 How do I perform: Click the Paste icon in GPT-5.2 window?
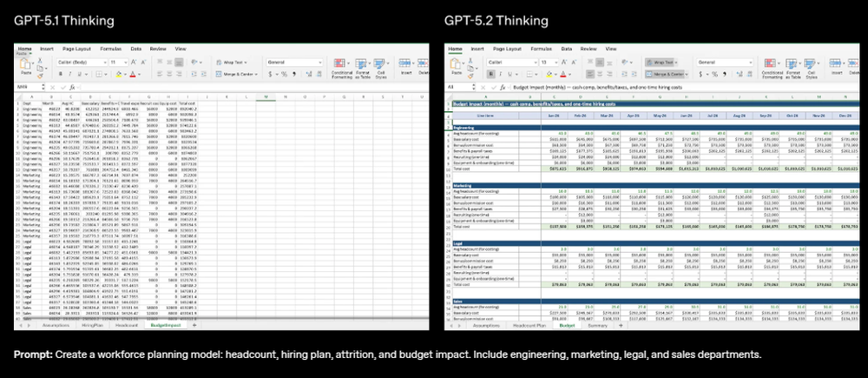457,65
